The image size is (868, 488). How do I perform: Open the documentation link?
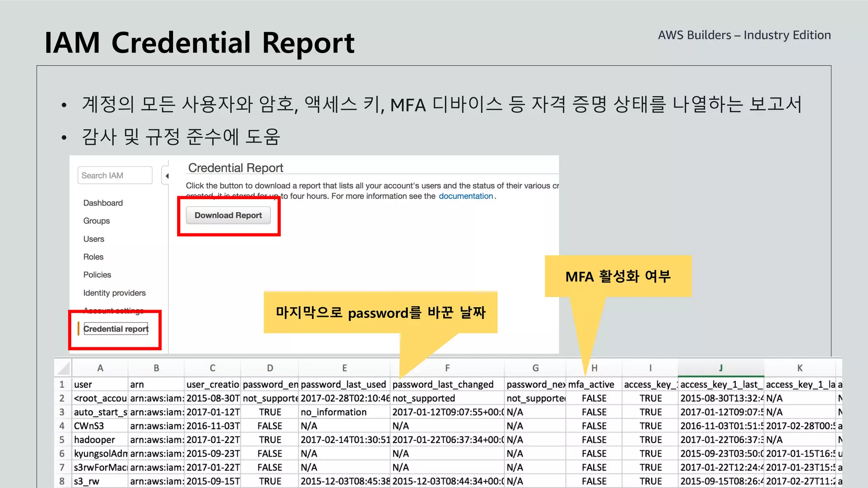click(466, 196)
